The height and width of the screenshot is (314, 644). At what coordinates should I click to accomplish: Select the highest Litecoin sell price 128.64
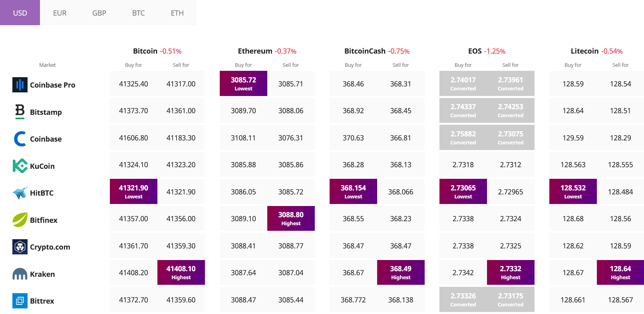(x=620, y=272)
